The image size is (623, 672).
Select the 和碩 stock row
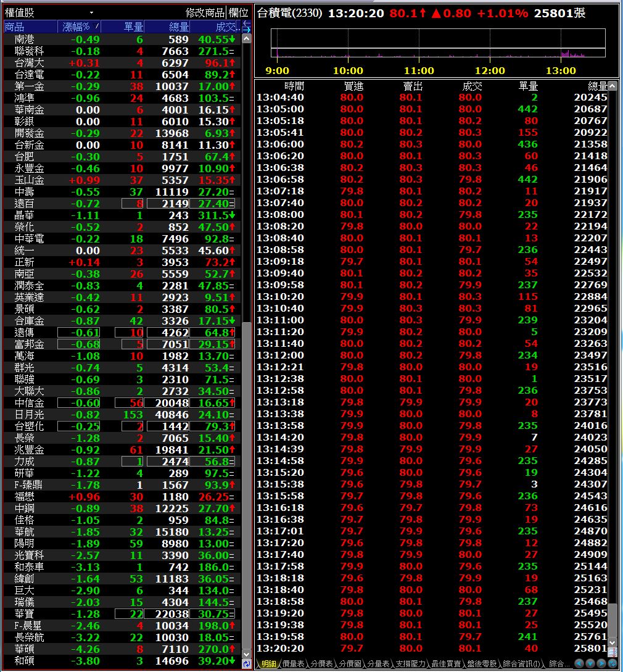(x=122, y=661)
